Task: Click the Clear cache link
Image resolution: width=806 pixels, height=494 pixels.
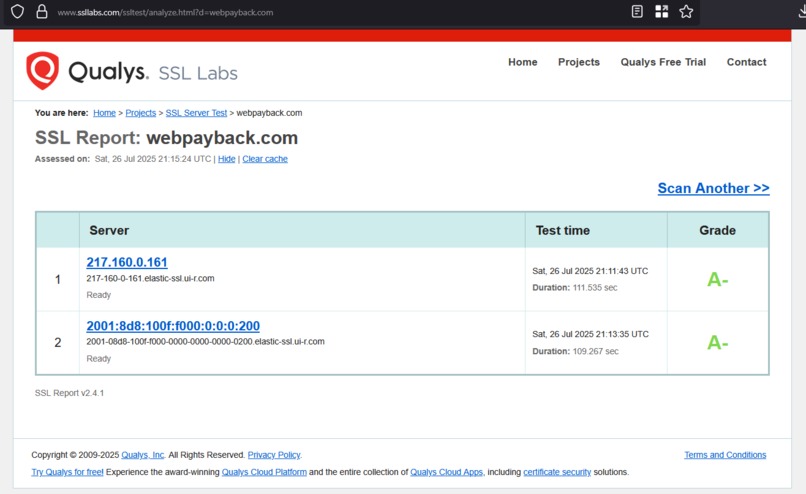Action: click(x=265, y=159)
